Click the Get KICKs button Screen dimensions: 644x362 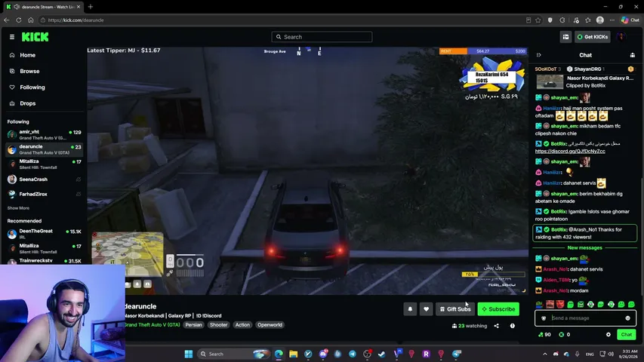592,37
